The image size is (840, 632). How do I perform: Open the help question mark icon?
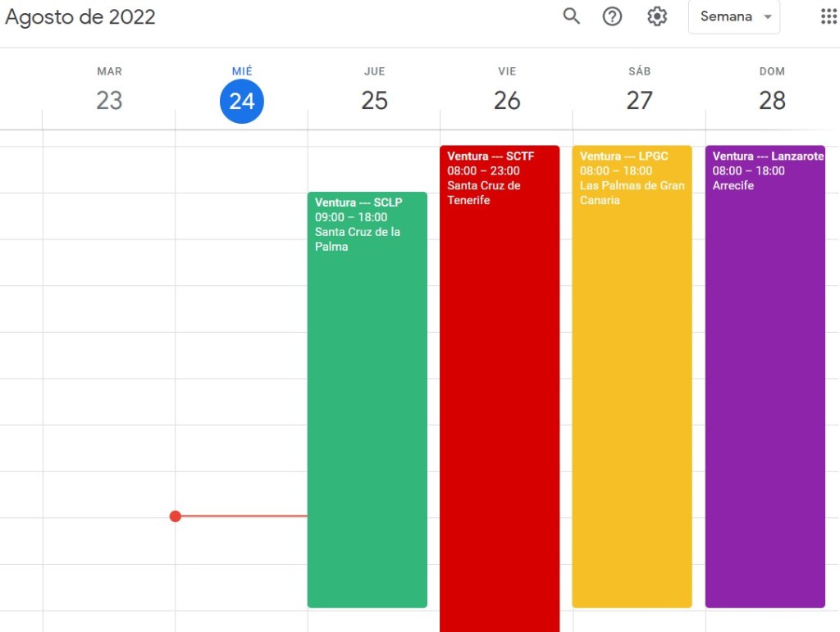click(x=613, y=16)
